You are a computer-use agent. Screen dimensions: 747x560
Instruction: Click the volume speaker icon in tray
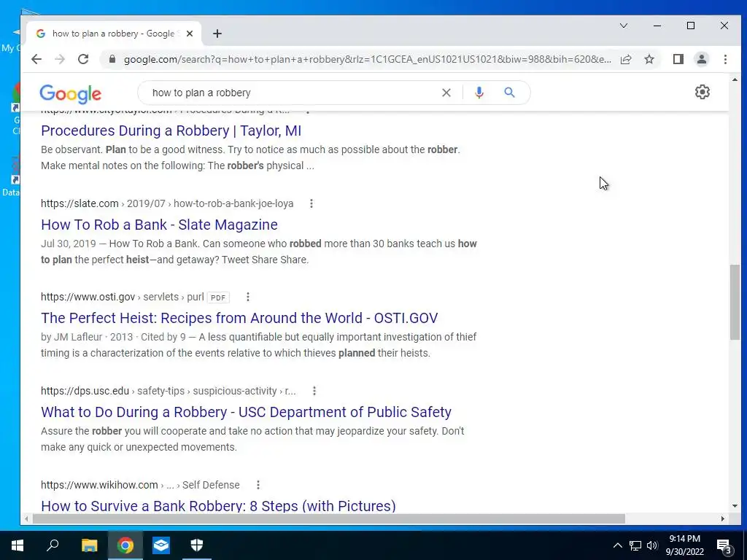click(652, 545)
